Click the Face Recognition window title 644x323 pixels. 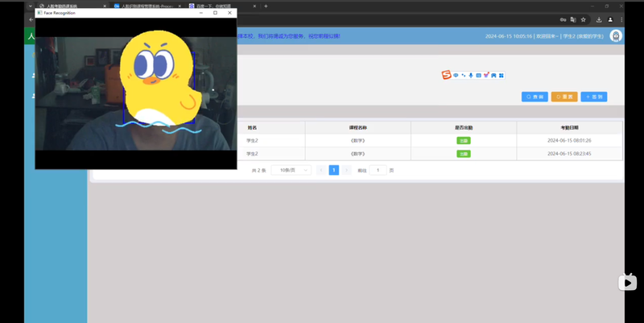(x=60, y=13)
